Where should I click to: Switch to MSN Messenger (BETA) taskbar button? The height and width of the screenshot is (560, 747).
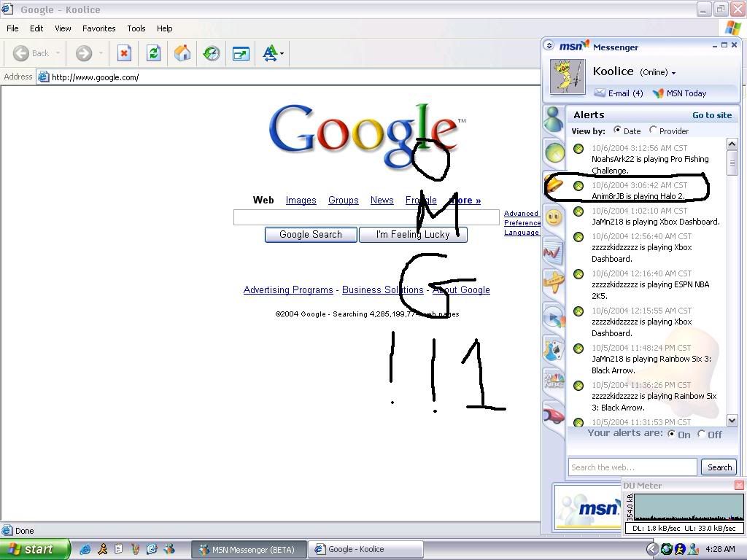click(x=249, y=550)
